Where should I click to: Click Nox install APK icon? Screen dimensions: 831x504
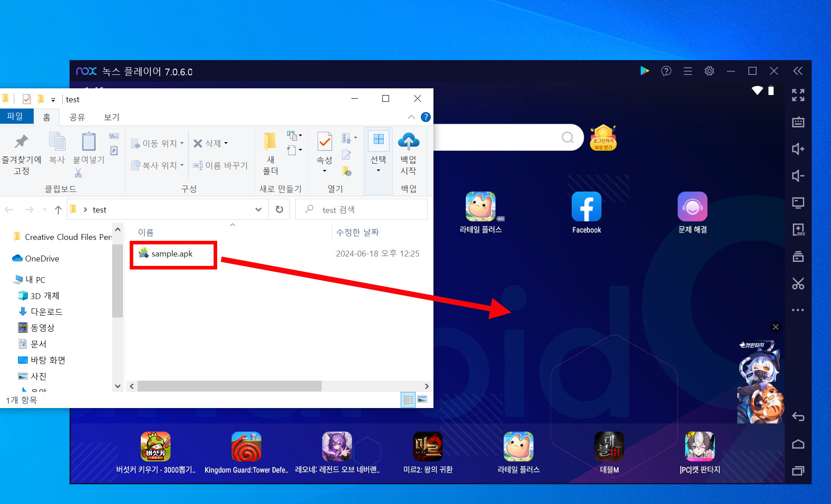798,230
